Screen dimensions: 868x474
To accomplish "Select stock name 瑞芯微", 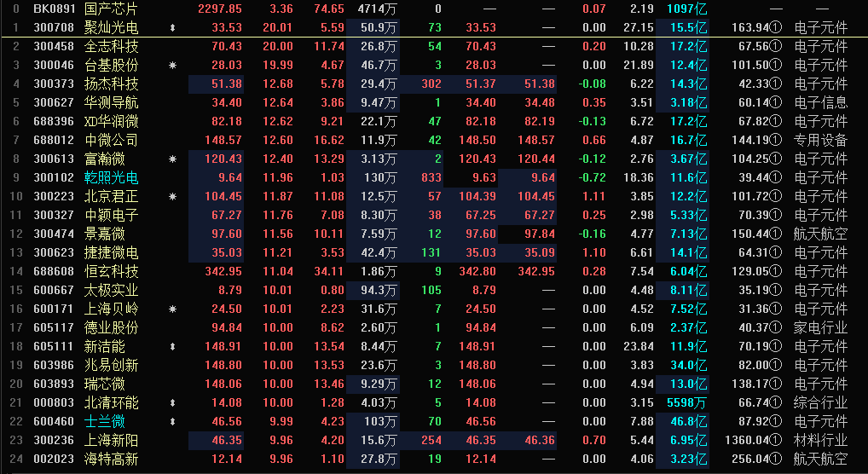I will point(104,384).
